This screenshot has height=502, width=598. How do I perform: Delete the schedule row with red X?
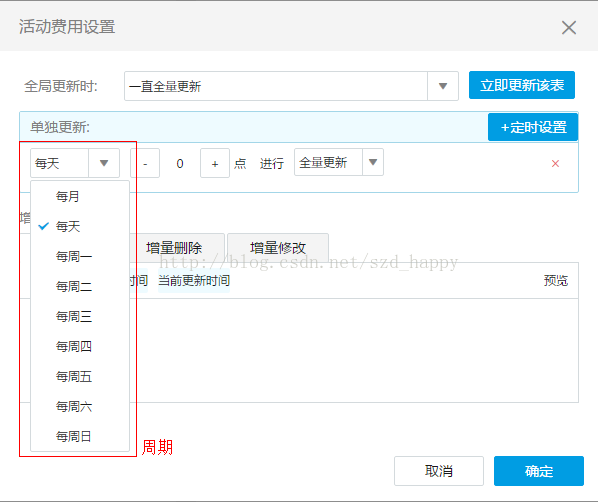(x=555, y=164)
